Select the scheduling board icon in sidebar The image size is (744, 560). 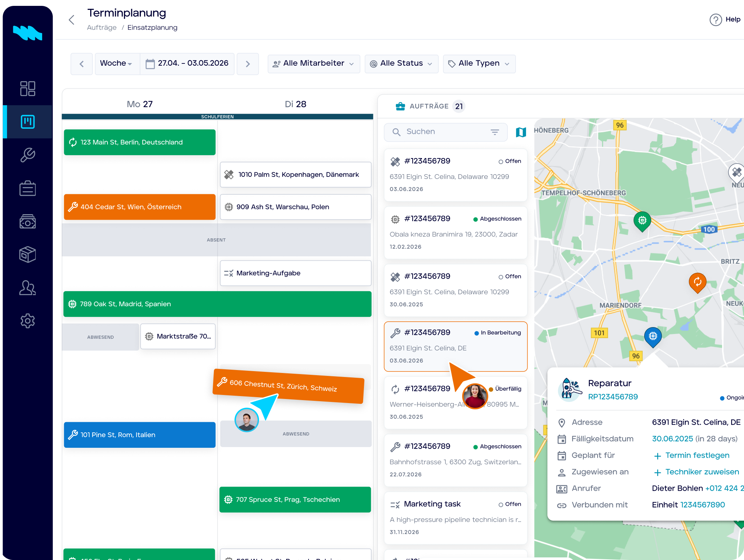click(x=28, y=122)
